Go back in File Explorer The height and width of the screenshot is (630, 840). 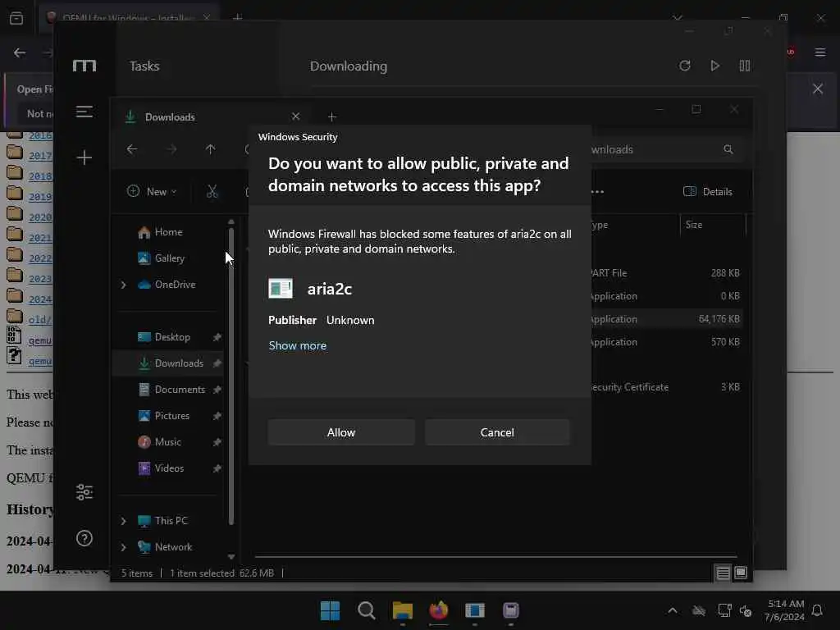(x=132, y=149)
